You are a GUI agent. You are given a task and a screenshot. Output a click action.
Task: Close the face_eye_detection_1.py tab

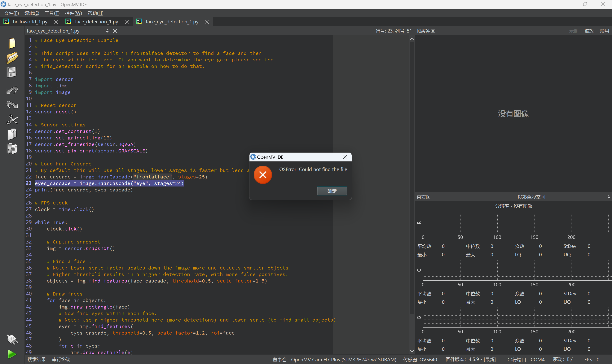pyautogui.click(x=207, y=22)
